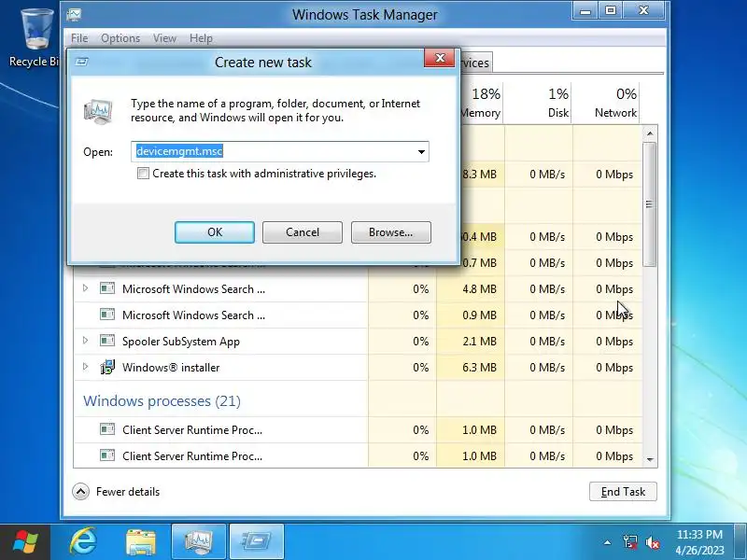Open View menu in Task Manager

[164, 38]
